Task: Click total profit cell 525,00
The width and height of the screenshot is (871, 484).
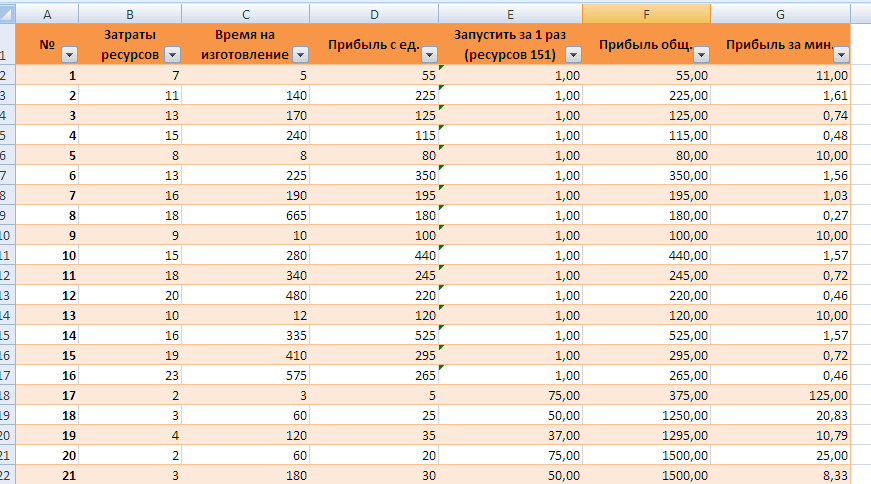Action: point(646,335)
